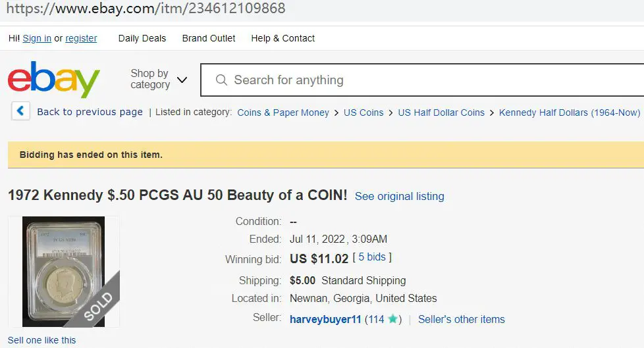Click the Sign in link
This screenshot has width=644, height=348.
(37, 38)
